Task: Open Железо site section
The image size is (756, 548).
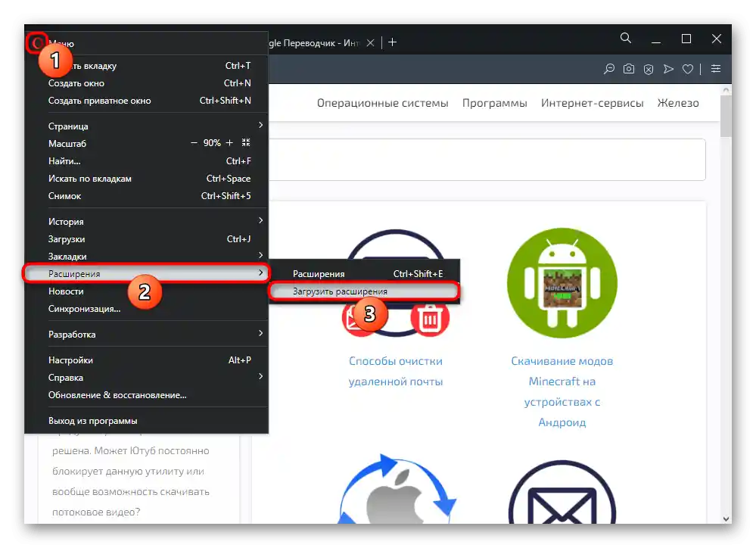Action: 678,103
